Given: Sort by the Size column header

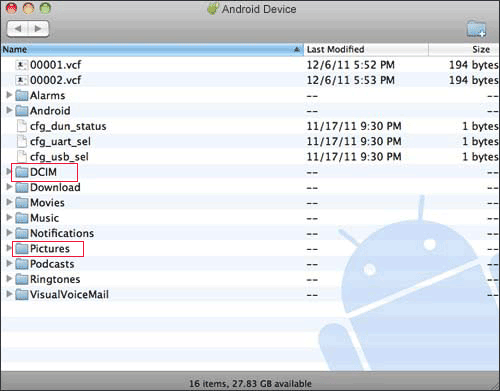Looking at the screenshot, I should [464, 49].
